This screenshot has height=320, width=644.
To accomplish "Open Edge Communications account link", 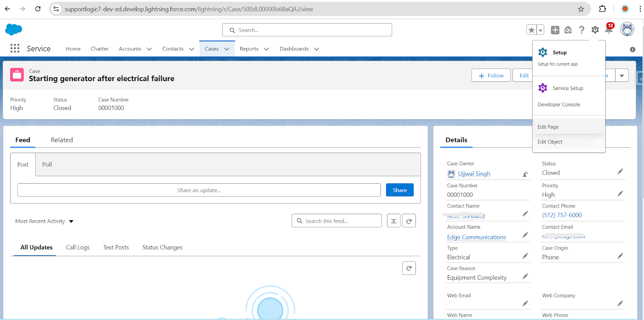I will (x=477, y=237).
